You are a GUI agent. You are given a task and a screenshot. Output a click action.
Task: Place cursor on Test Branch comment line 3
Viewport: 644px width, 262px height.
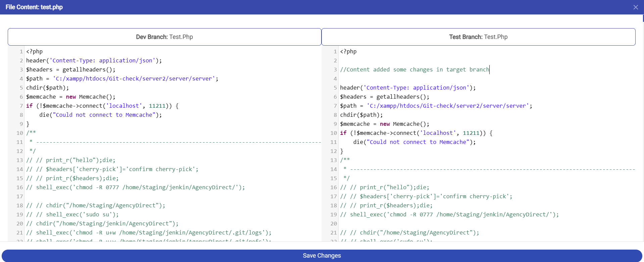[414, 70]
